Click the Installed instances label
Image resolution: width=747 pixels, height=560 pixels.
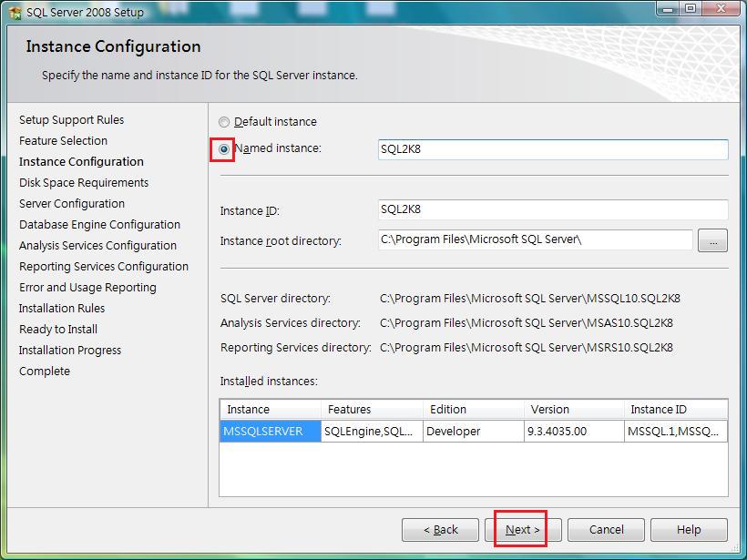click(x=269, y=382)
